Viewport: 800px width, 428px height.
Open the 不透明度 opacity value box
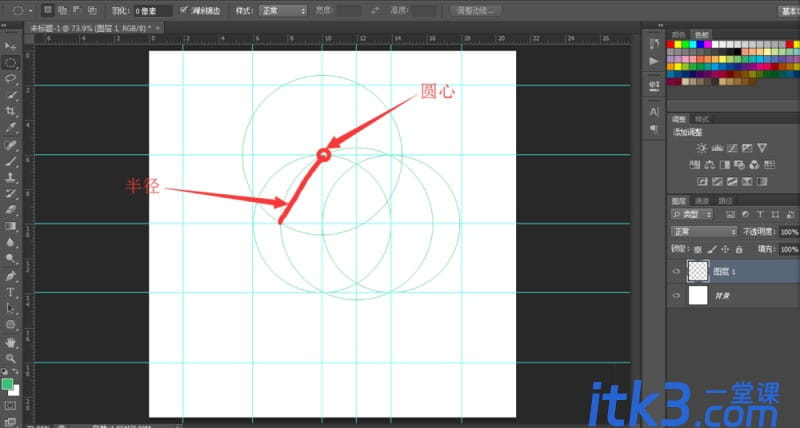point(789,232)
